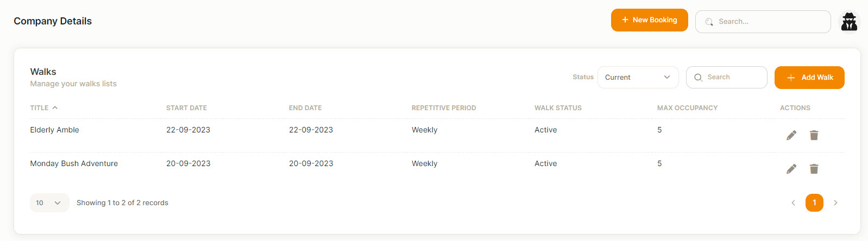Select page 1 in pagination
Viewport: 868px width, 241px height.
tap(814, 202)
